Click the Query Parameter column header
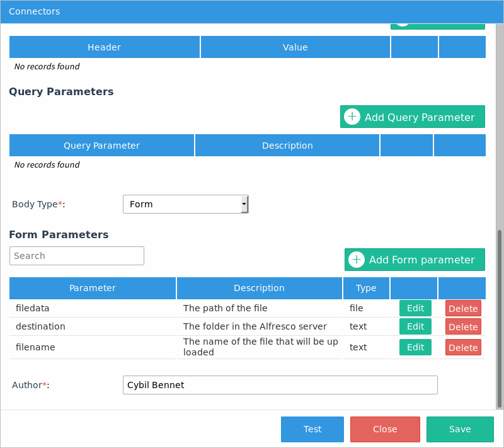The image size is (504, 448). (x=101, y=146)
